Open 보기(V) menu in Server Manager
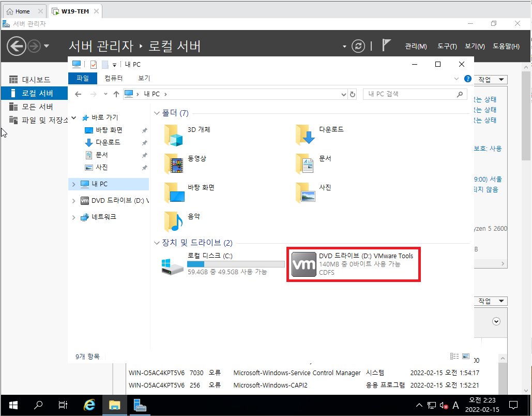532x416 pixels. [475, 46]
